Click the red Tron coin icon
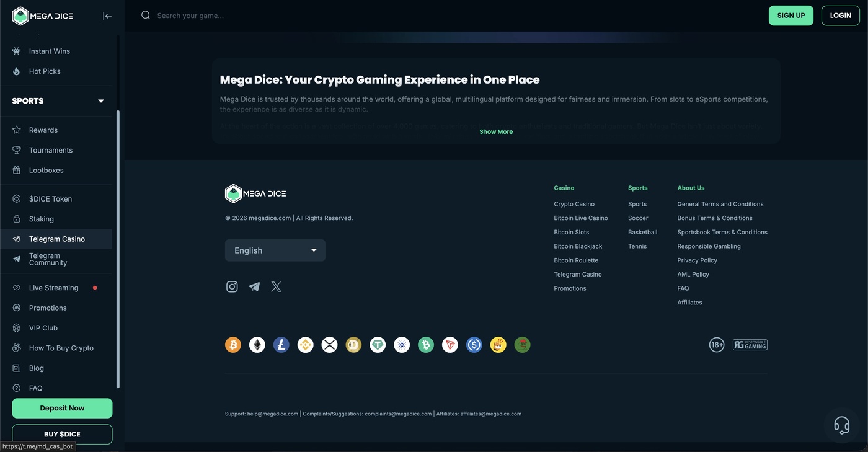 click(x=450, y=345)
